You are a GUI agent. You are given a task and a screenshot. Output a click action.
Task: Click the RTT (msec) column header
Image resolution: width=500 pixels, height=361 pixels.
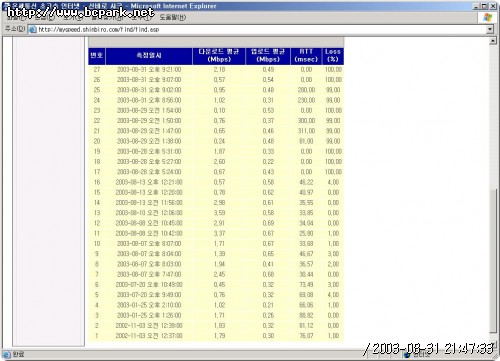point(306,56)
